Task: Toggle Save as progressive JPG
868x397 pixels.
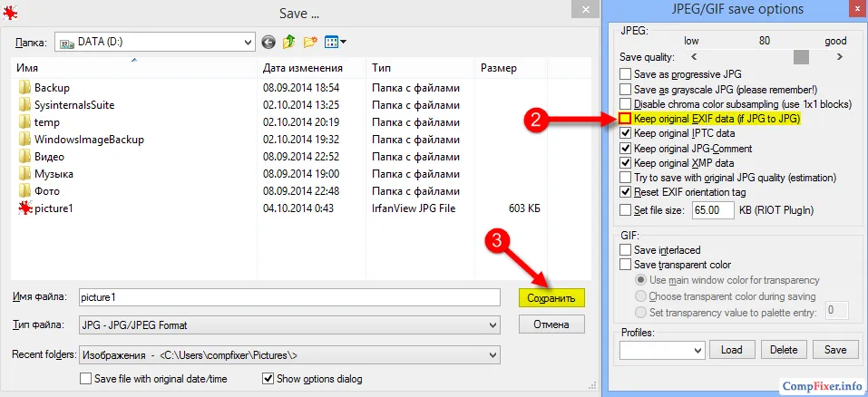Action: 625,73
